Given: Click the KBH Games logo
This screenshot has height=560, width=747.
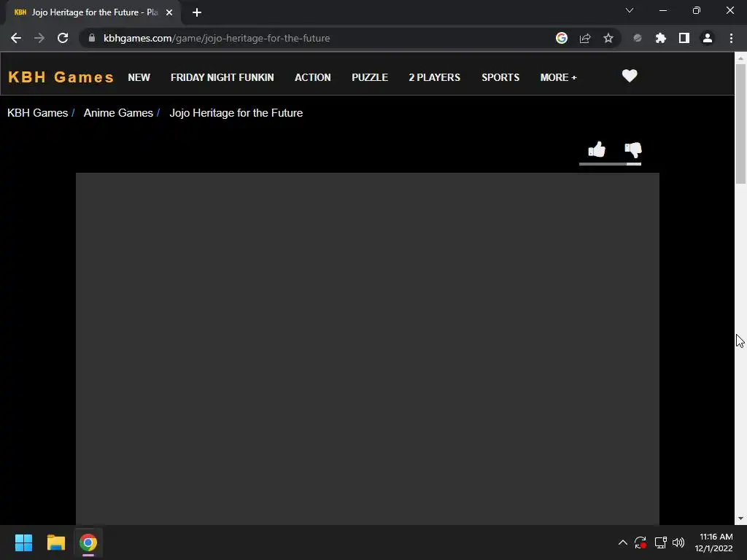Looking at the screenshot, I should click(61, 77).
